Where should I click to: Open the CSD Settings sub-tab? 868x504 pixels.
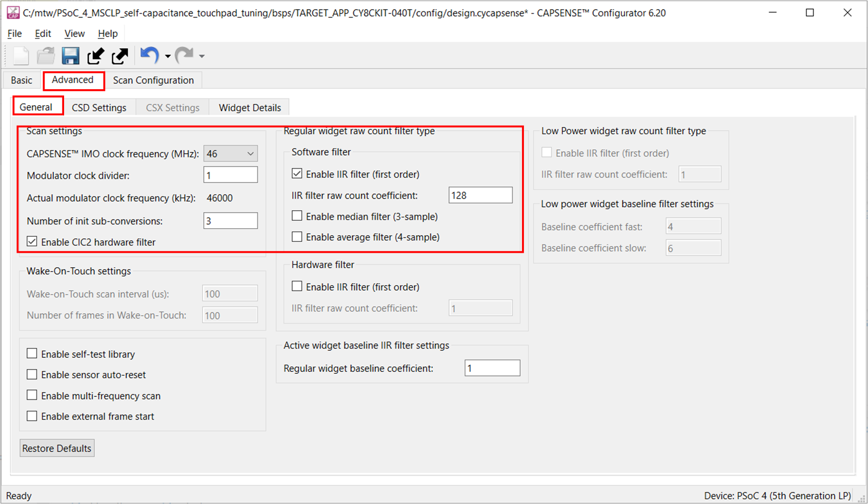[99, 108]
